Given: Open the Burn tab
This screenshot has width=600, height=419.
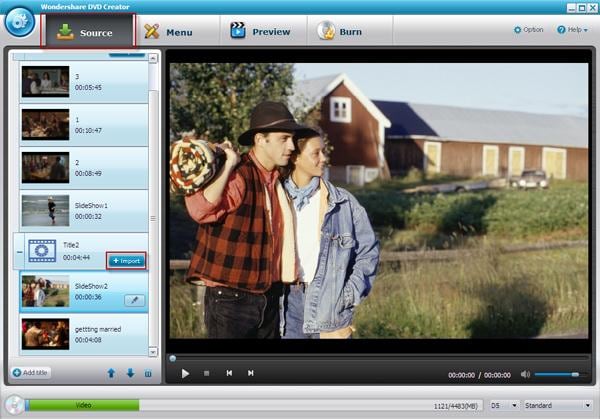Looking at the screenshot, I should click(x=340, y=31).
